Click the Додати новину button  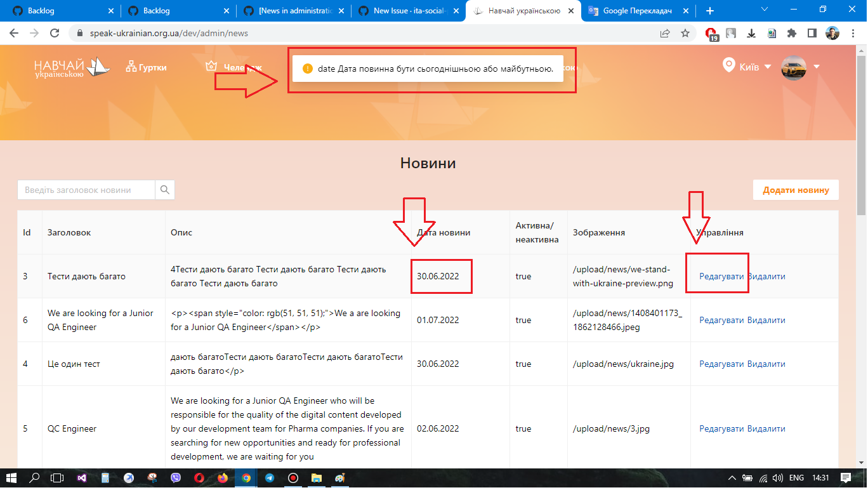795,190
